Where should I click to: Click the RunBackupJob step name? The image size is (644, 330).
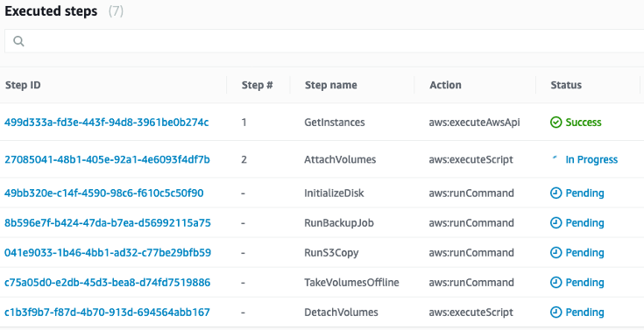click(x=339, y=223)
